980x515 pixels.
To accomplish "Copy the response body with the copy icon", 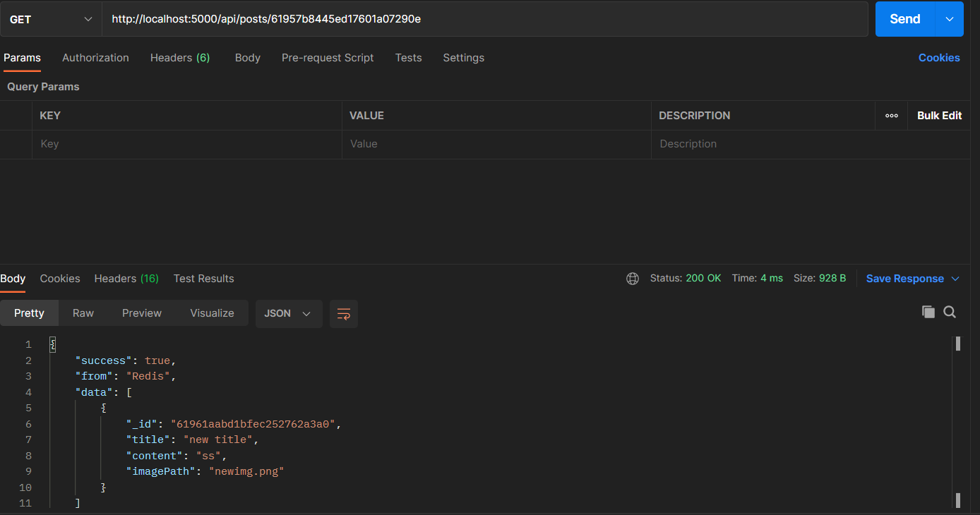I will point(928,312).
